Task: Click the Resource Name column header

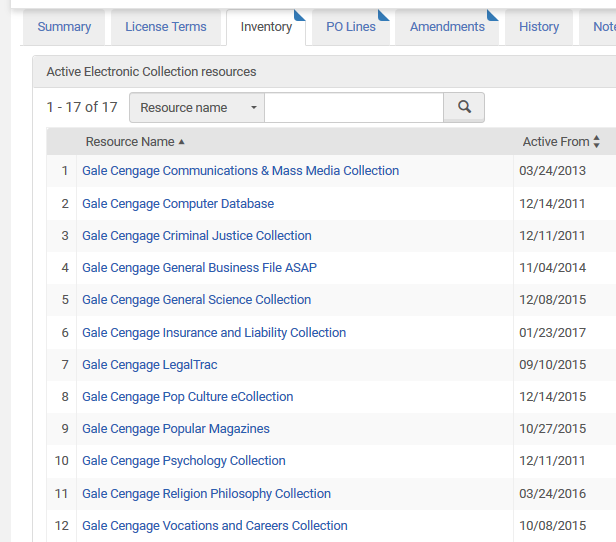Action: coord(130,142)
